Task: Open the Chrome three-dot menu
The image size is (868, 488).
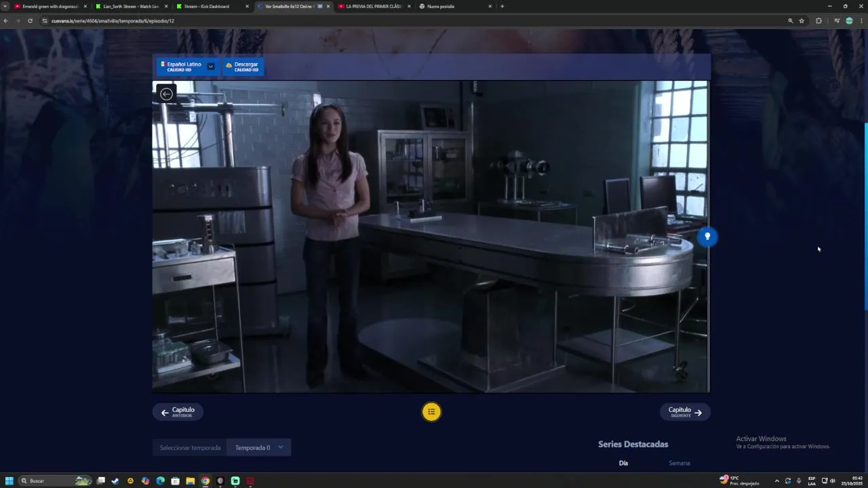Action: point(861,21)
